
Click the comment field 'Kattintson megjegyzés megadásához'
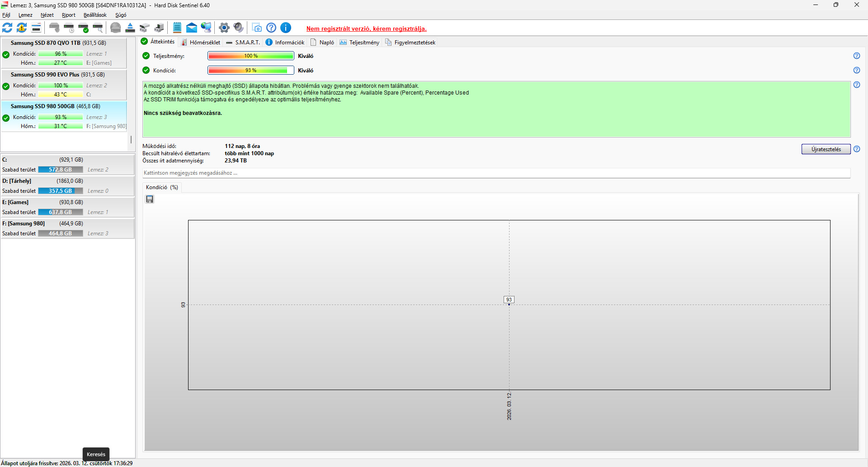[x=496, y=173]
